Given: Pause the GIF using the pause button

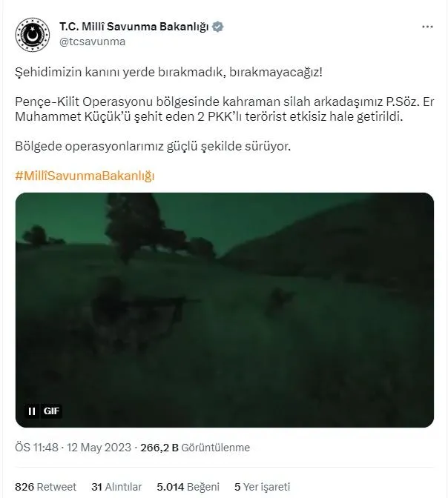Looking at the screenshot, I should click(x=32, y=411).
